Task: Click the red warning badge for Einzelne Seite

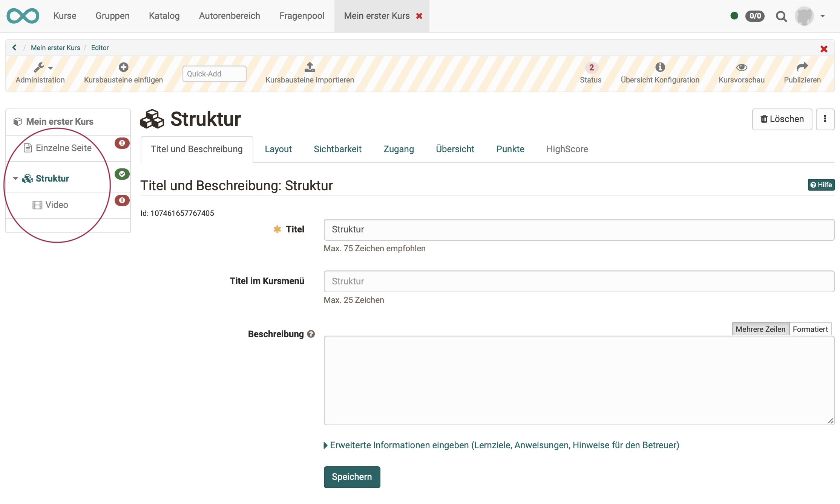Action: (x=122, y=143)
